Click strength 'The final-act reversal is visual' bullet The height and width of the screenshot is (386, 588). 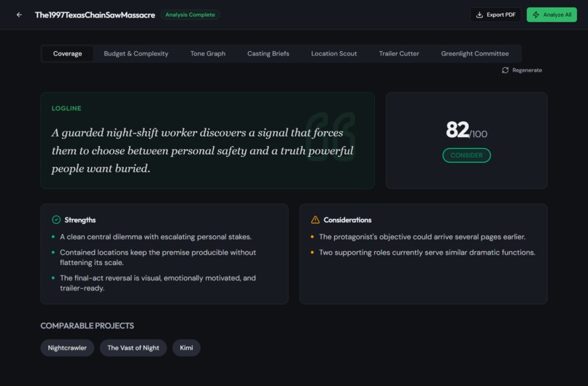click(158, 283)
